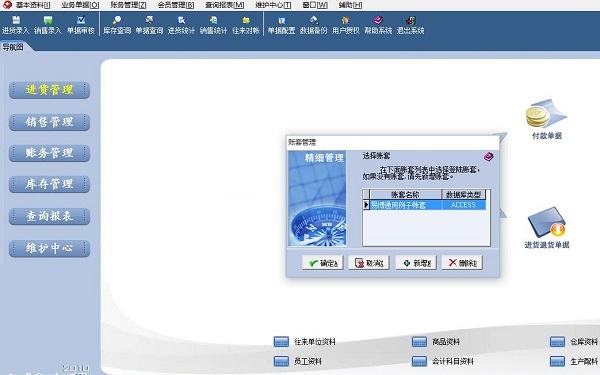Click the purple help book icon in dialog
Image resolution: width=600 pixels, height=375 pixels.
tap(489, 156)
